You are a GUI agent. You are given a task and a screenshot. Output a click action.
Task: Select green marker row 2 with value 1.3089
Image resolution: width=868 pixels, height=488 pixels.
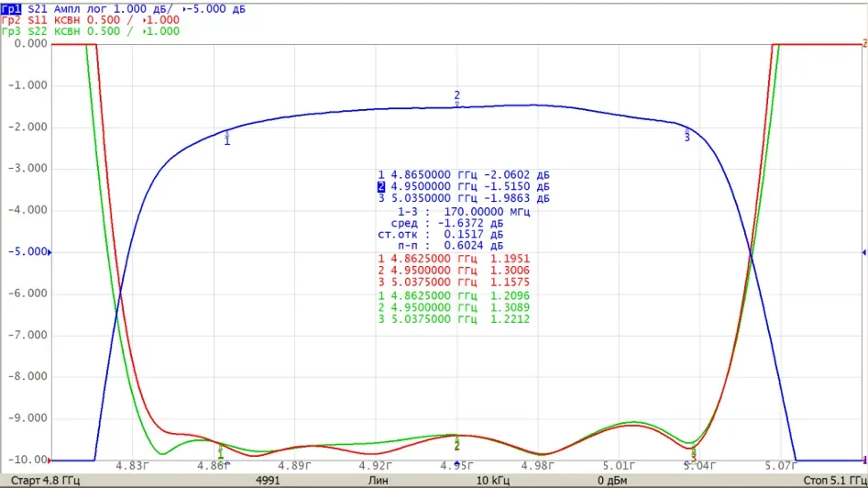click(454, 307)
